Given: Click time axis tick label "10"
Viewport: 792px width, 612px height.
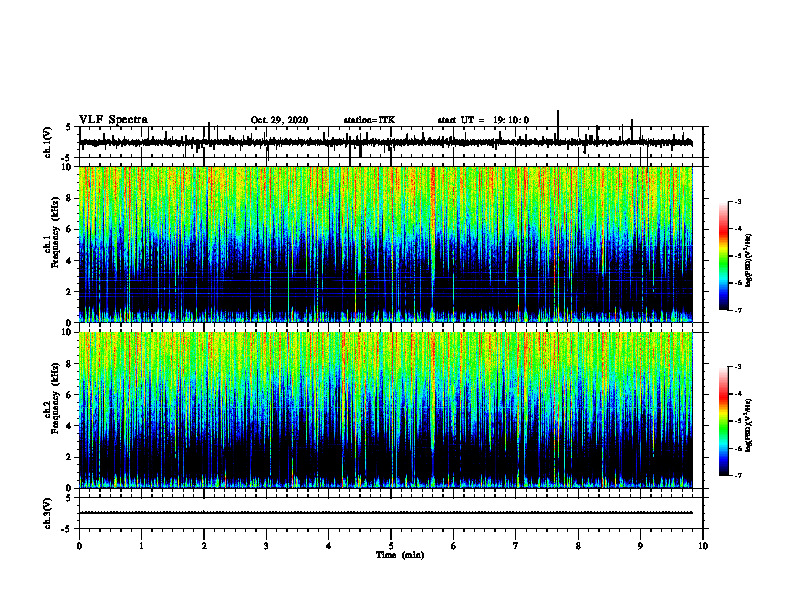Looking at the screenshot, I should click(703, 546).
